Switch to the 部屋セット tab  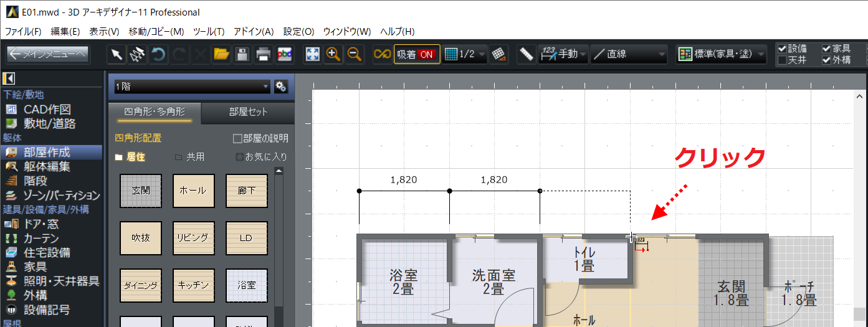point(248,112)
